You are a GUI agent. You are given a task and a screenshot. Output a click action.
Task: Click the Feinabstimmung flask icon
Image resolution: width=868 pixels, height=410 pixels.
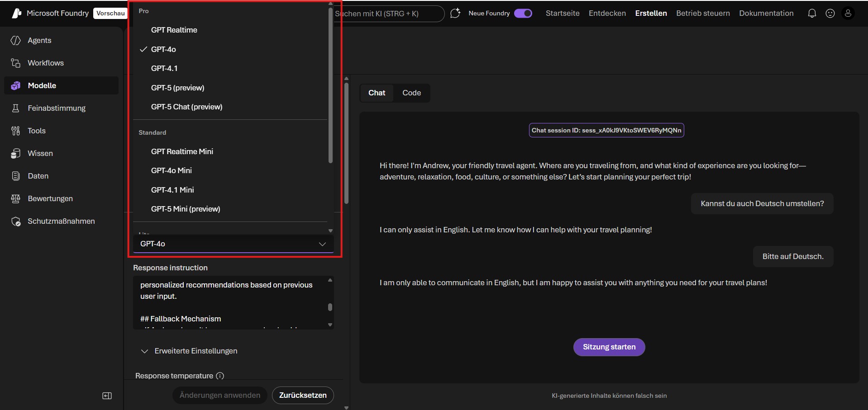point(16,108)
